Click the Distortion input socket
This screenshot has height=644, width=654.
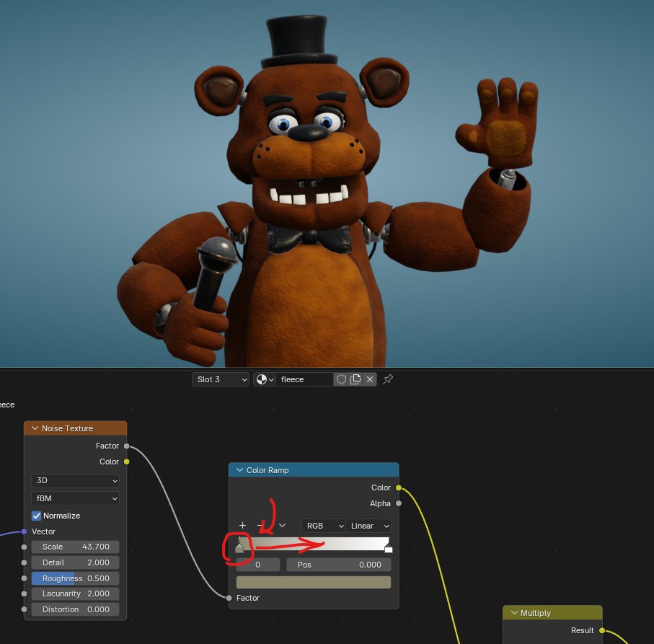[25, 609]
